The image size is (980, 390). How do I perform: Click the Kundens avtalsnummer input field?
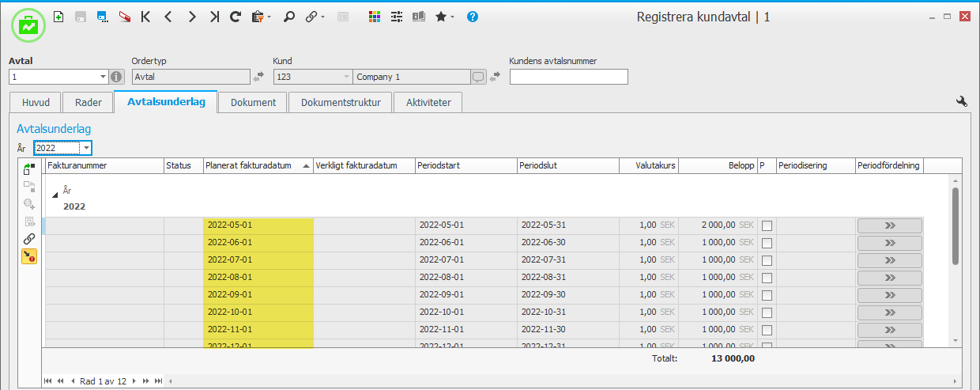[568, 77]
